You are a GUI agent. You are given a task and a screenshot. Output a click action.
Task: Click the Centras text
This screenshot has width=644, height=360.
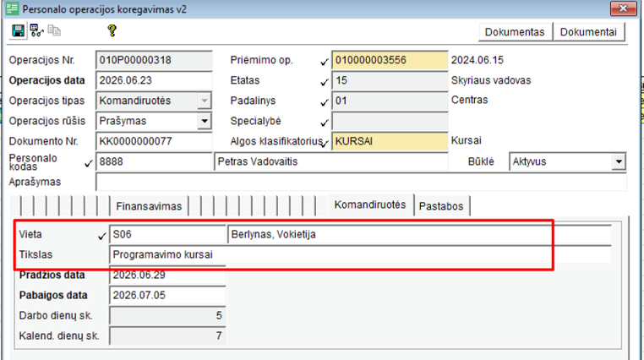(x=469, y=100)
